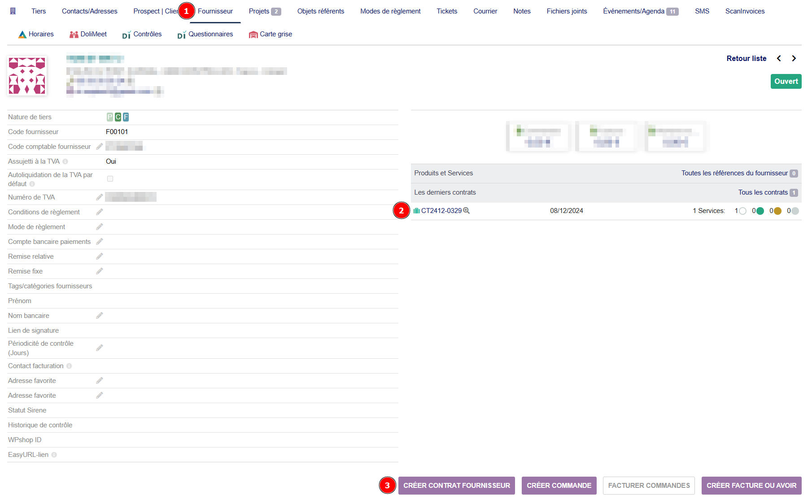Screen dimensions: 812x504
Task: Click the supplier code F00101
Action: pos(117,132)
